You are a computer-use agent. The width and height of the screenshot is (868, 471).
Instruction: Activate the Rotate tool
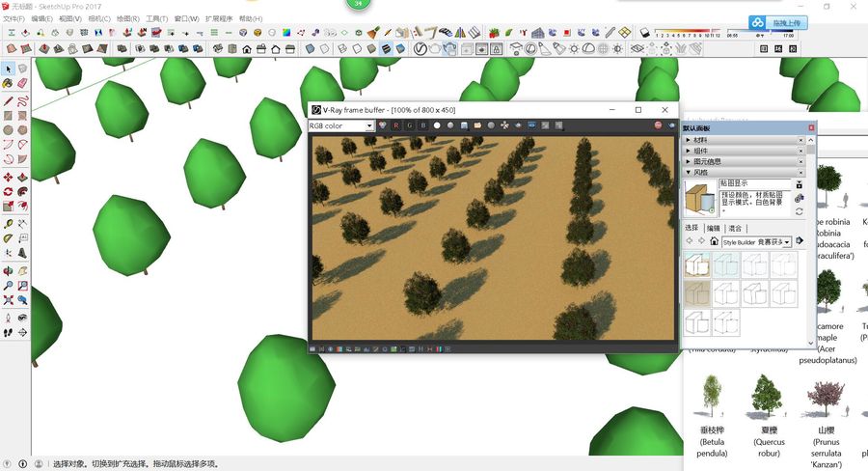[8, 192]
